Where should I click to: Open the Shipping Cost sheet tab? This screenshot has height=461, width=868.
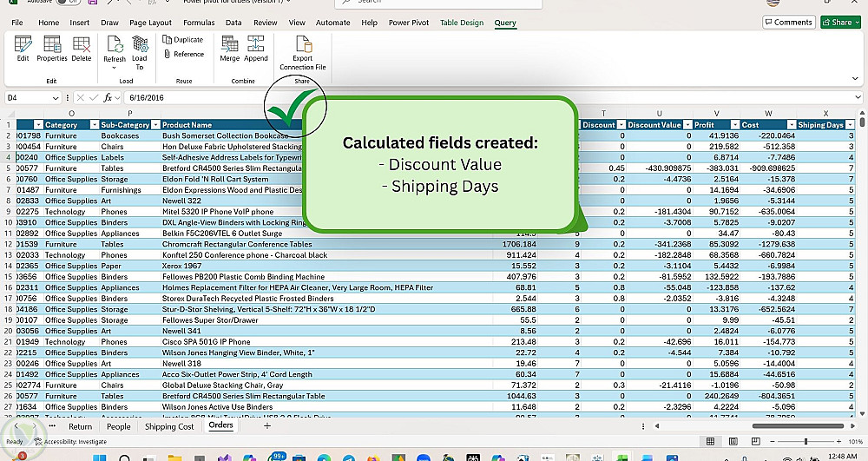pos(169,426)
